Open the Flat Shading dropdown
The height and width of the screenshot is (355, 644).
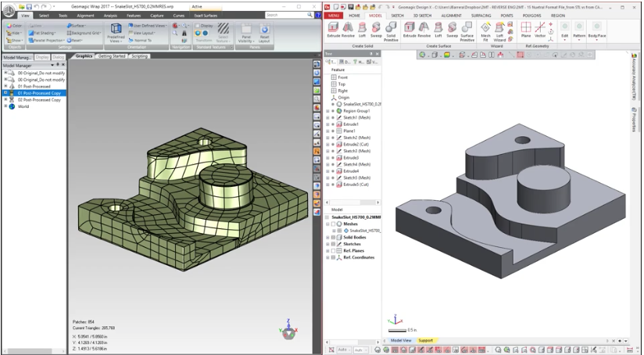[42, 33]
